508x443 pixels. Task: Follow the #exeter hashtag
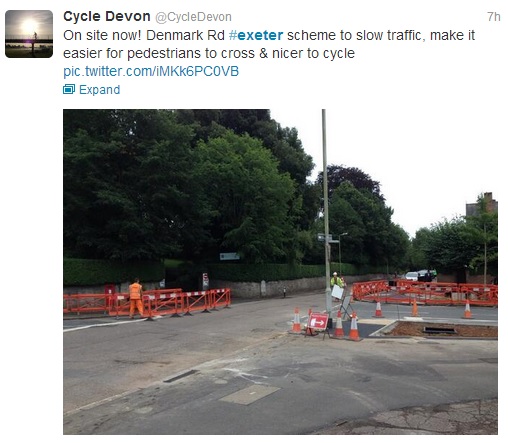point(256,35)
